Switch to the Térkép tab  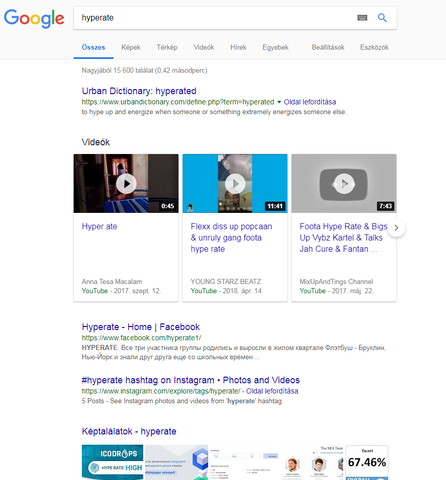pos(167,47)
